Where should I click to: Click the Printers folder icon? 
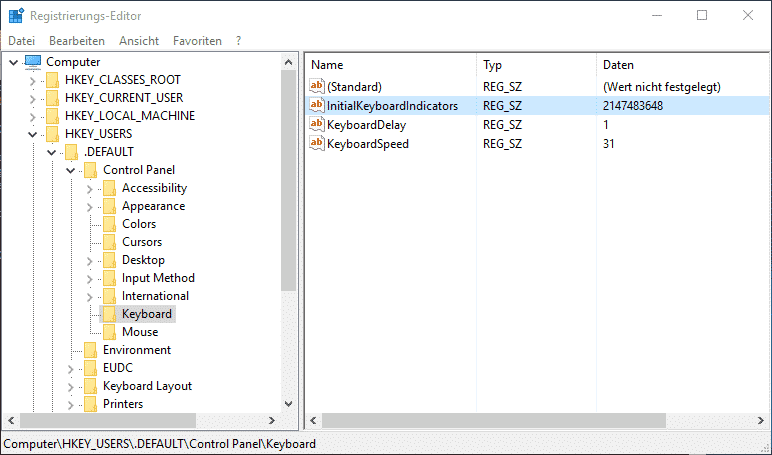91,404
